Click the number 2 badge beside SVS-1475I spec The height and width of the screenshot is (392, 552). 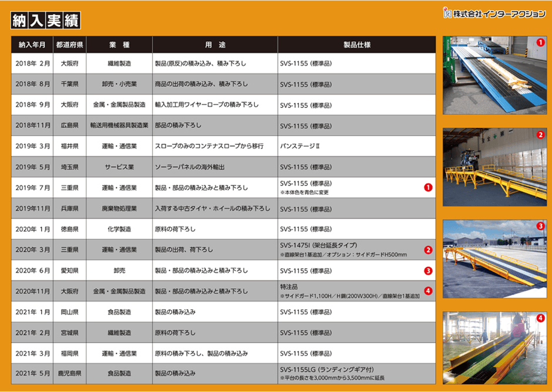428,249
